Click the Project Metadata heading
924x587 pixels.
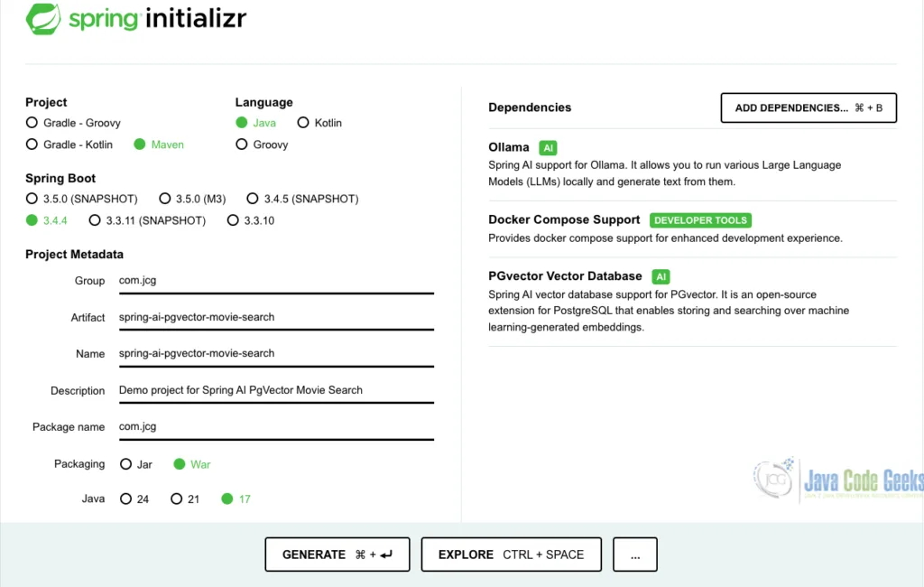74,255
